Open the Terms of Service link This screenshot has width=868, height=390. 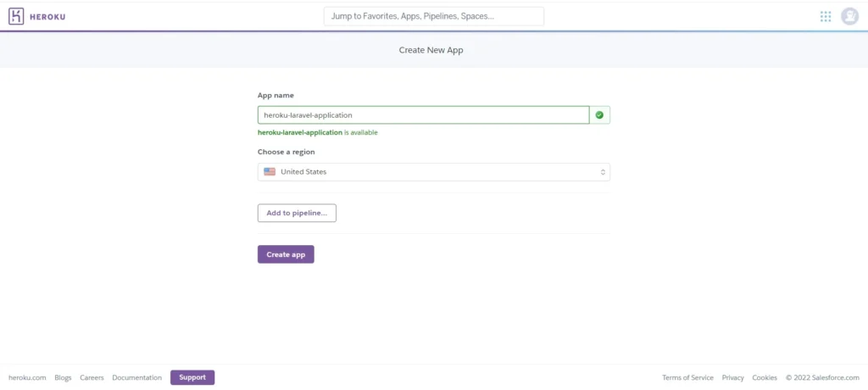click(687, 378)
